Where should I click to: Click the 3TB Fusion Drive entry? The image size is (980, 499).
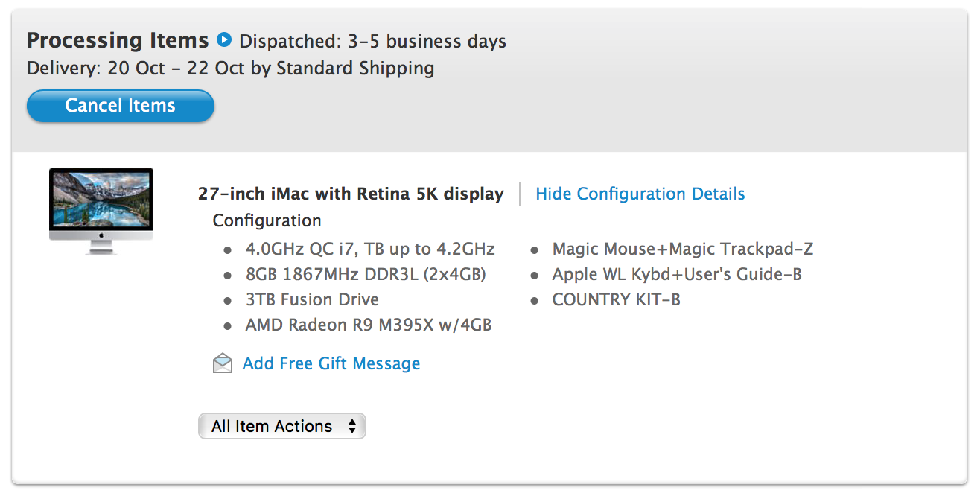(x=312, y=299)
